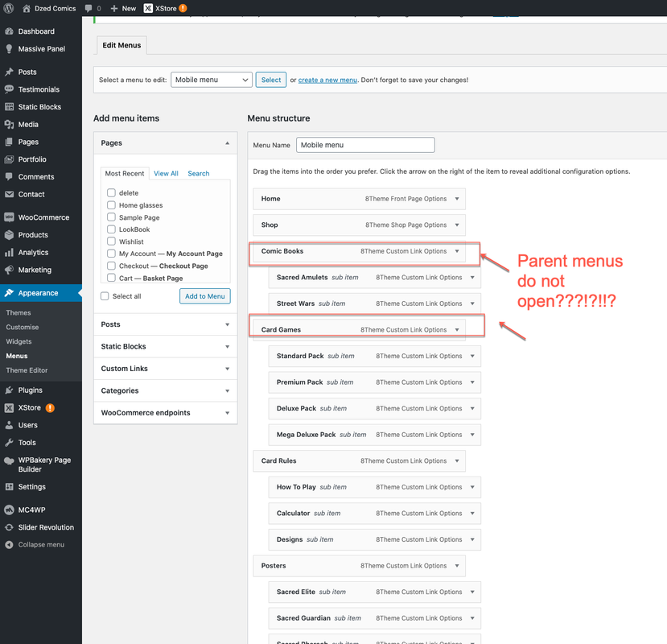Open WooCommerce sidebar icon

[x=9, y=217]
